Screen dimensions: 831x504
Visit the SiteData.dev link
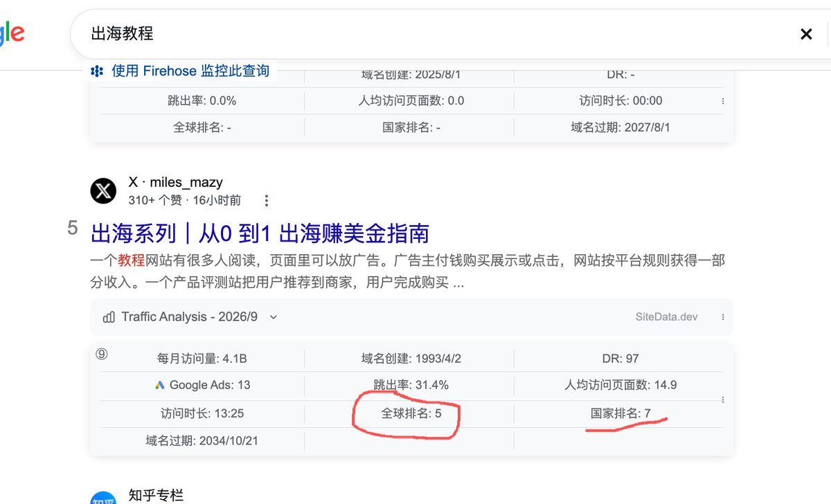666,317
